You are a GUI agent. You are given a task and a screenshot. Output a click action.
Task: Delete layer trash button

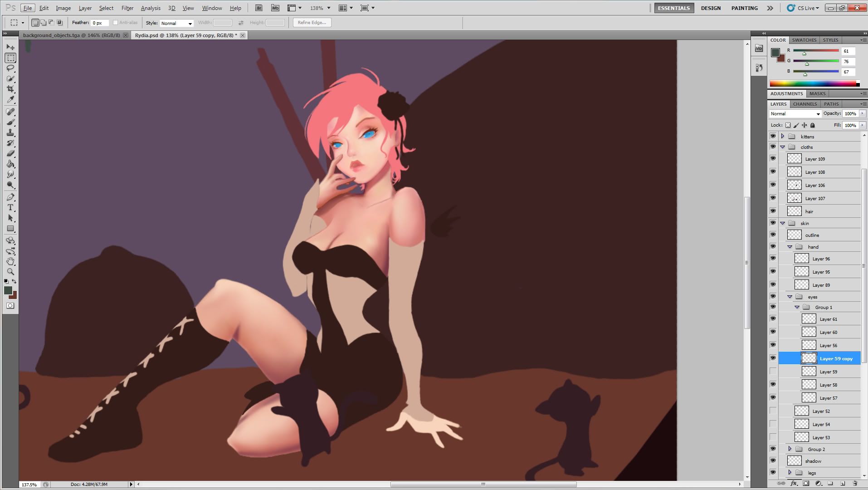point(855,484)
